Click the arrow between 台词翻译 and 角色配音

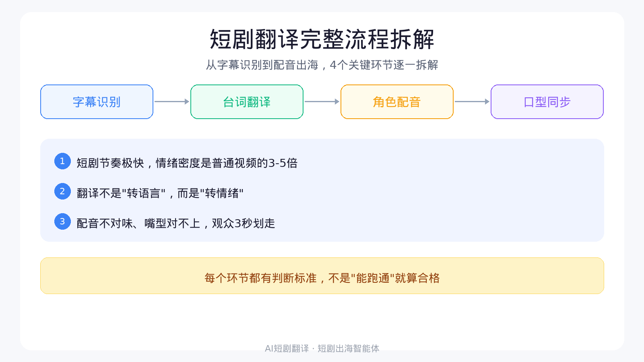tap(322, 102)
